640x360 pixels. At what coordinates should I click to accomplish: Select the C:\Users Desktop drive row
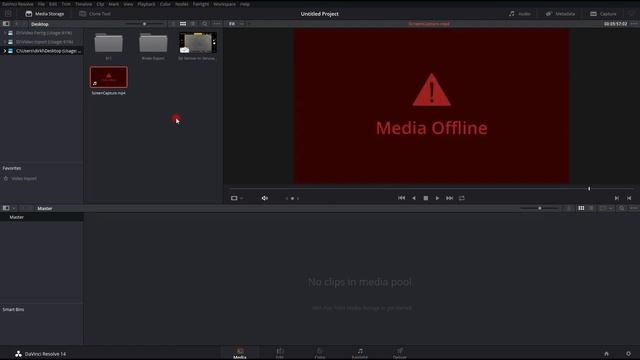pos(42,51)
